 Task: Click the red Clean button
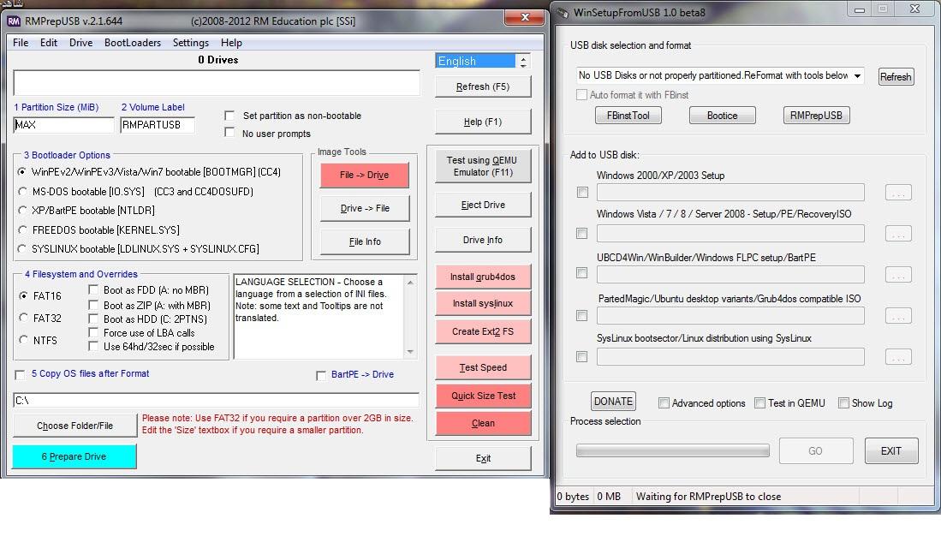pyautogui.click(x=483, y=423)
